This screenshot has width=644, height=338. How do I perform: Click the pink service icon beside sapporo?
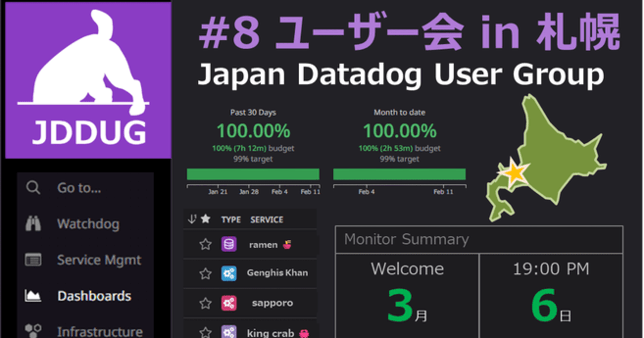pos(229,303)
